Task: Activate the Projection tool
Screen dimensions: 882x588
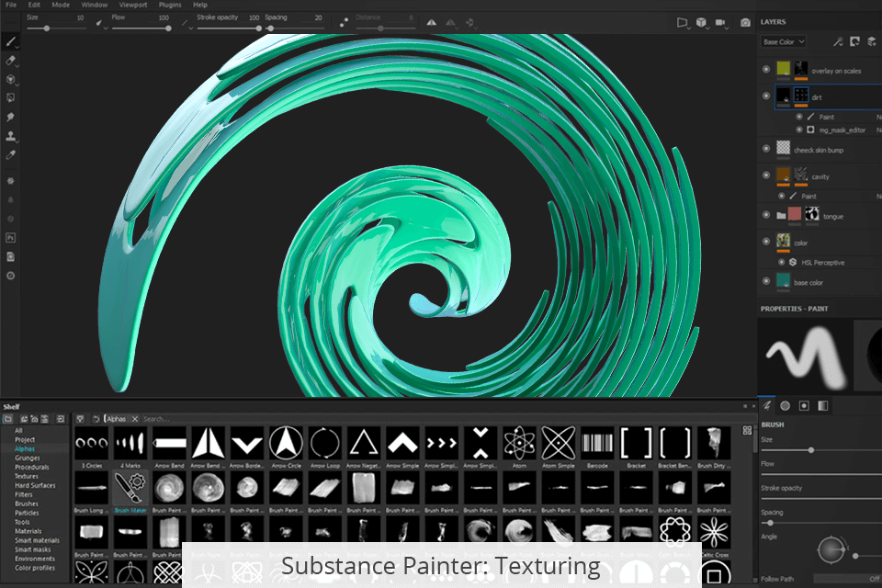Action: point(11,82)
